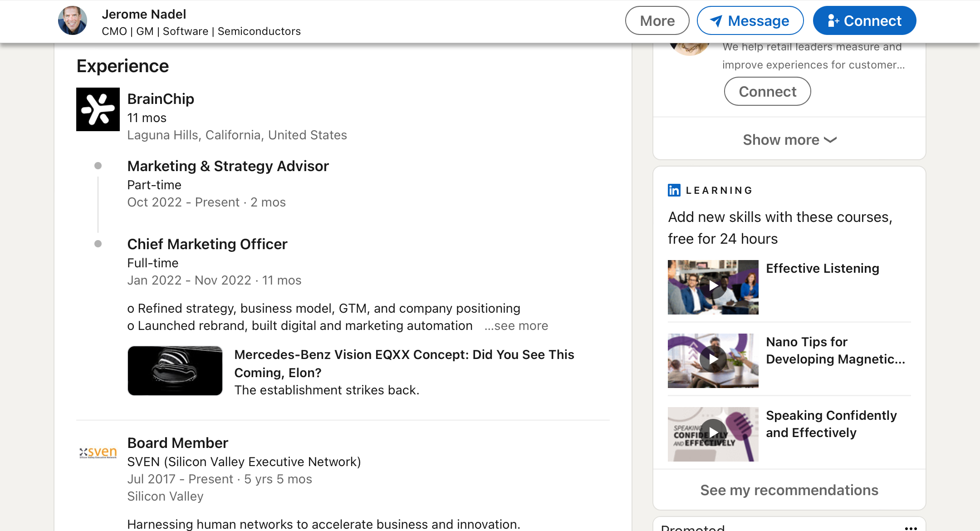
Task: Open the More actions dropdown
Action: [x=657, y=21]
